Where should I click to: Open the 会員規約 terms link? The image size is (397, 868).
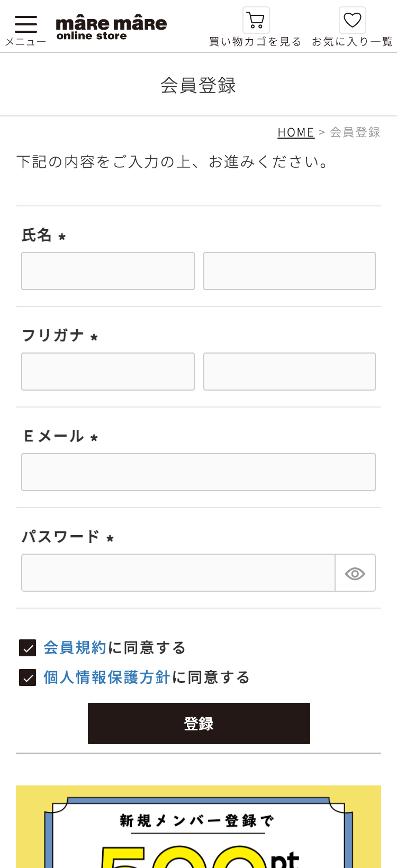[x=75, y=648]
